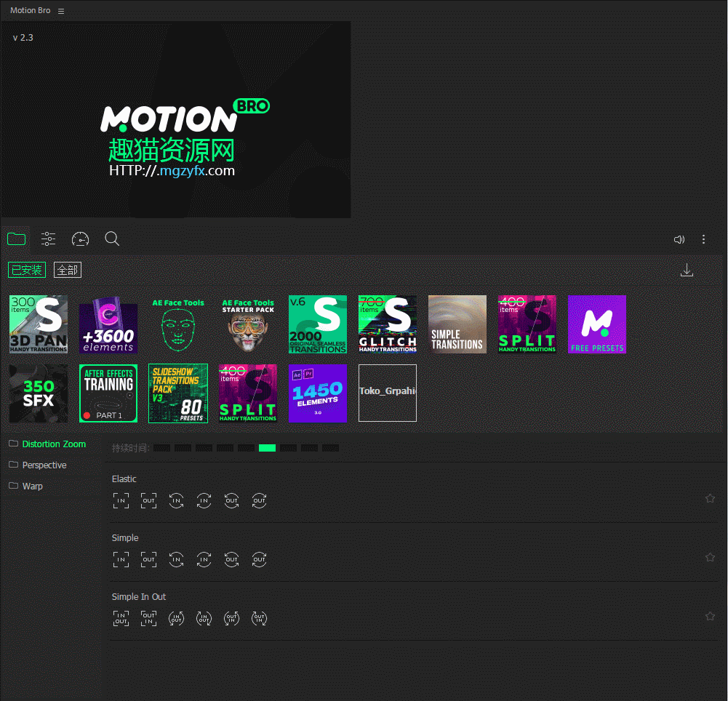Favorite the Simple In Out row star
The image size is (728, 701).
coord(710,616)
